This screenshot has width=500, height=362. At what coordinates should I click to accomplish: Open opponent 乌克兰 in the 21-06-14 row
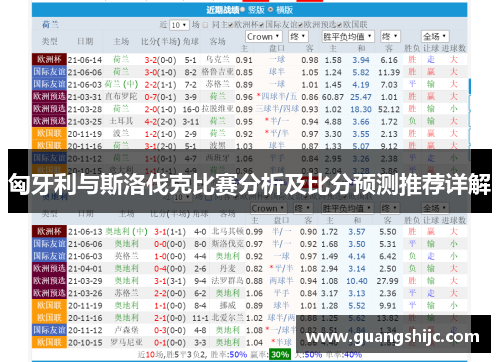[218, 60]
